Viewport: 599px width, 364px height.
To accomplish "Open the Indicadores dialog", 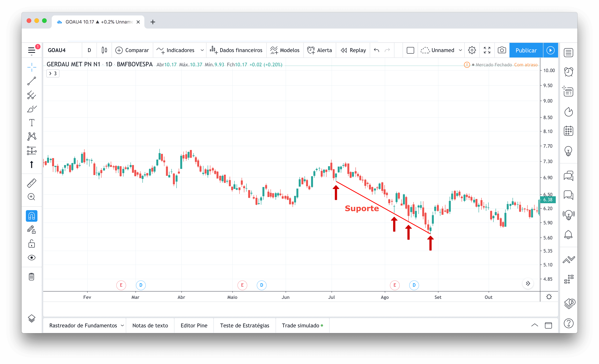I will 176,50.
